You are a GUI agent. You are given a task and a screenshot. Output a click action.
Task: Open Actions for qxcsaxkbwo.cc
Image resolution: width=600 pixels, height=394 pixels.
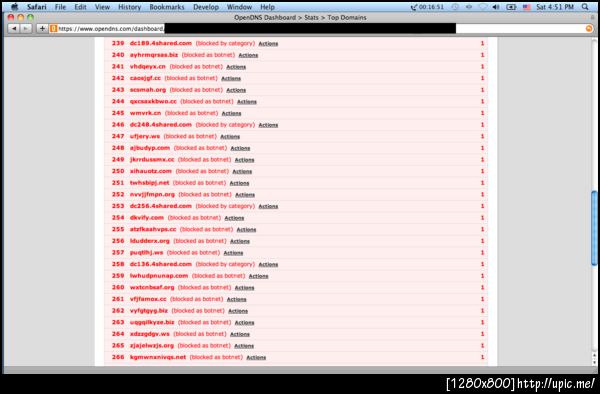pos(247,102)
